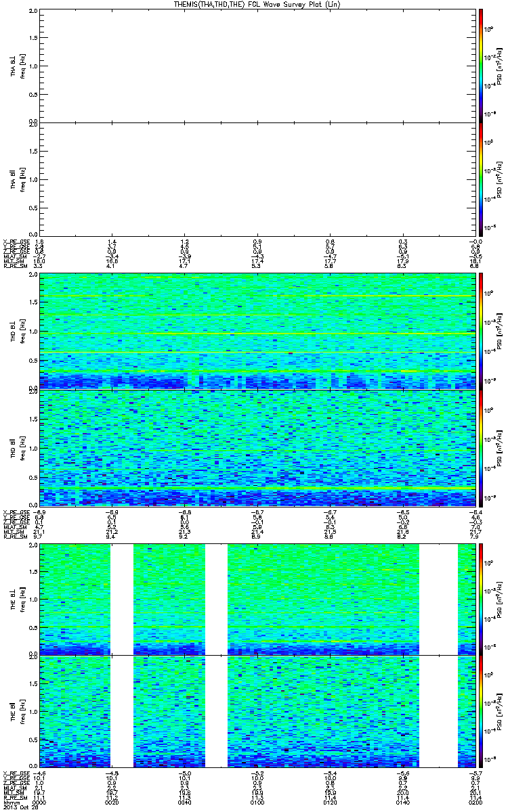Click the yellow 1 Hz line in THD B⊥
Screen dimensions: 508x812
(257, 333)
